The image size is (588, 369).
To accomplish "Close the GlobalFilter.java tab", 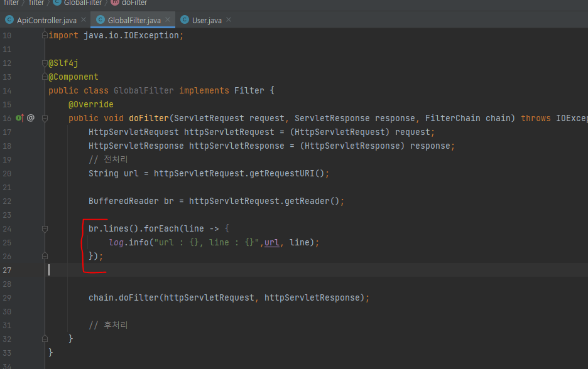I will (168, 19).
